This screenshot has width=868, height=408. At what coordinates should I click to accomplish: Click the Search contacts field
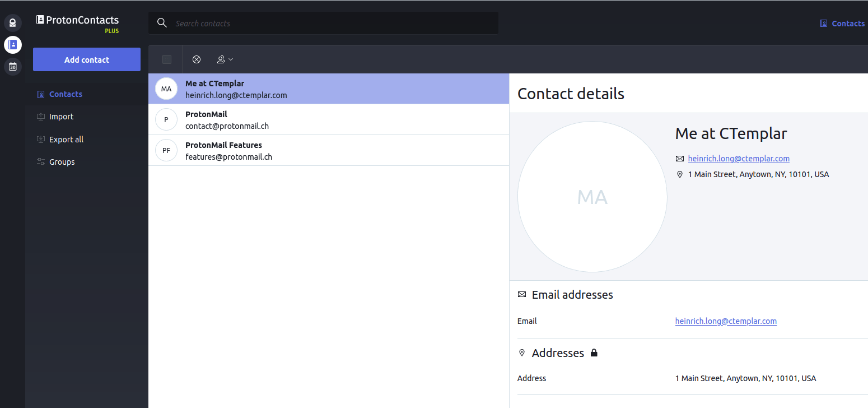(x=323, y=23)
